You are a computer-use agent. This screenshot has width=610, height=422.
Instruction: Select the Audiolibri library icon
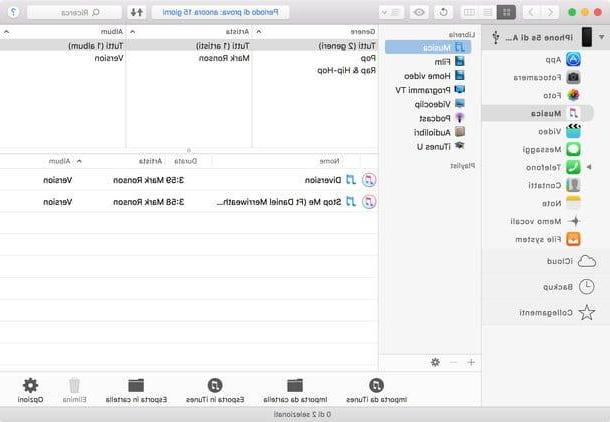(459, 132)
